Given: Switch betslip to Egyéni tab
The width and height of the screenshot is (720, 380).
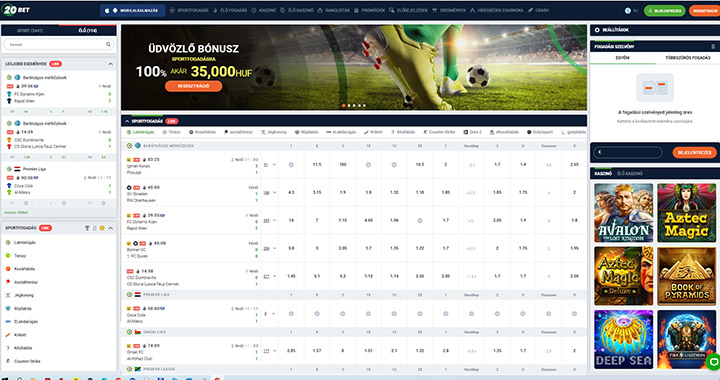Looking at the screenshot, I should pyautogui.click(x=622, y=58).
